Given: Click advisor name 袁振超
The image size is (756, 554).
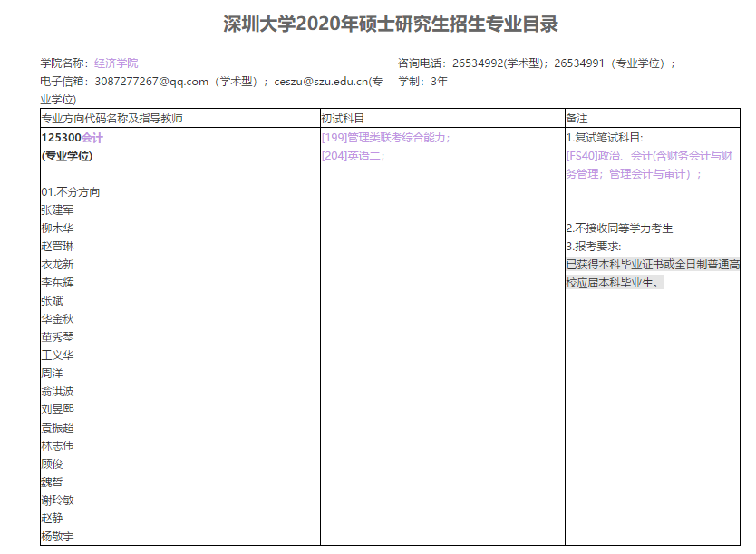Looking at the screenshot, I should coord(57,428).
